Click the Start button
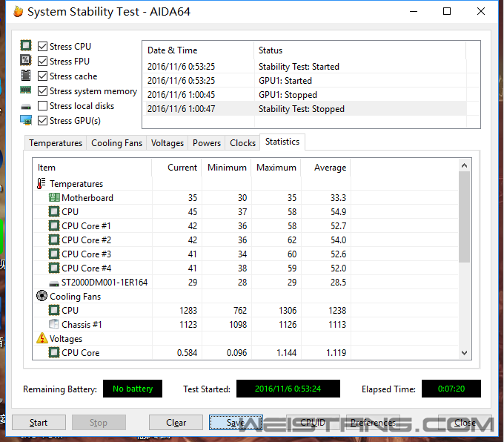The image size is (504, 442). [x=39, y=423]
